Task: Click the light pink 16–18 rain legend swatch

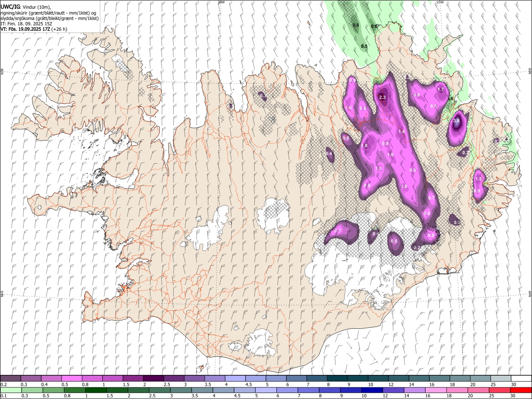Action: pos(436,390)
